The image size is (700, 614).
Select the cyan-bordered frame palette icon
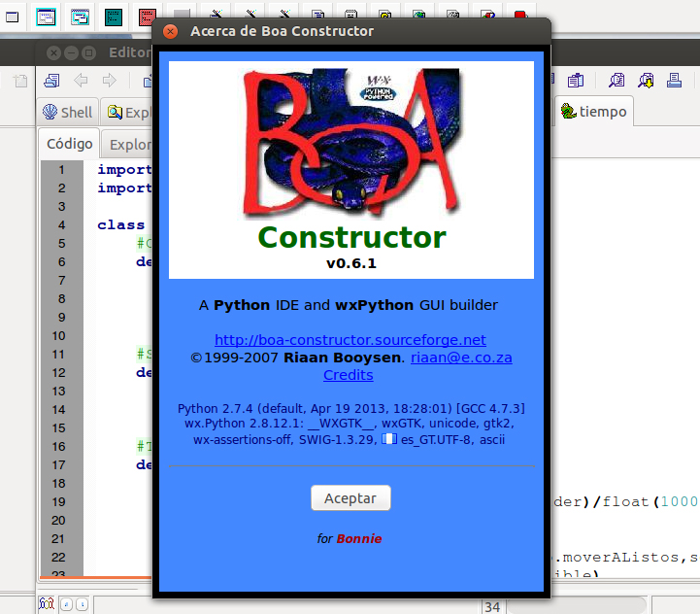pos(46,17)
